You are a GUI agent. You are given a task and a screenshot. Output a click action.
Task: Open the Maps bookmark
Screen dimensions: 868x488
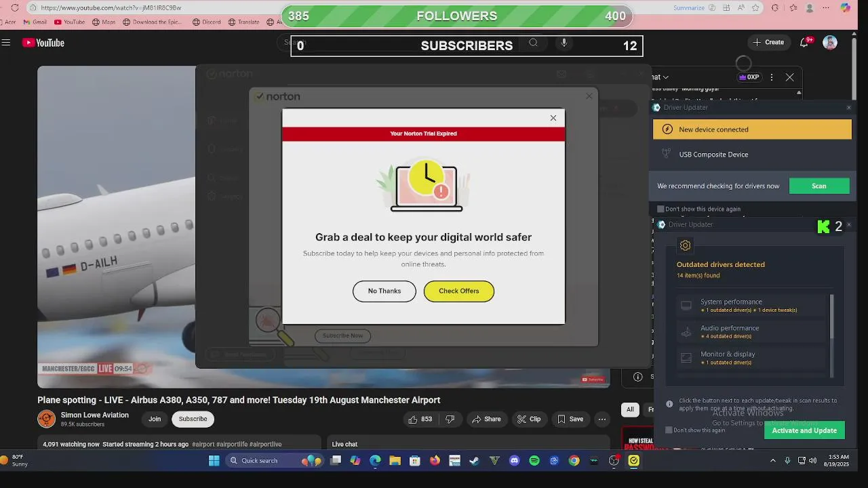click(104, 22)
